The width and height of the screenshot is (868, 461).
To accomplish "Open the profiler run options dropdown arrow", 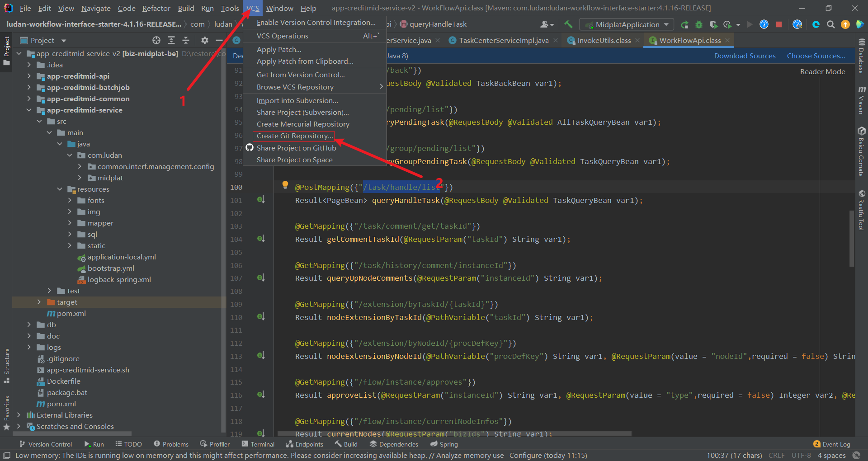I will click(x=738, y=25).
